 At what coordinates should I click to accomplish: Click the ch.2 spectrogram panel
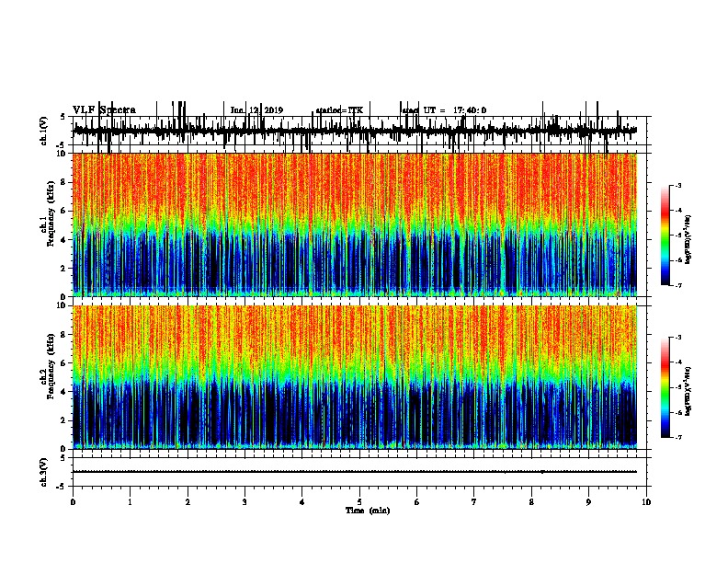point(355,377)
